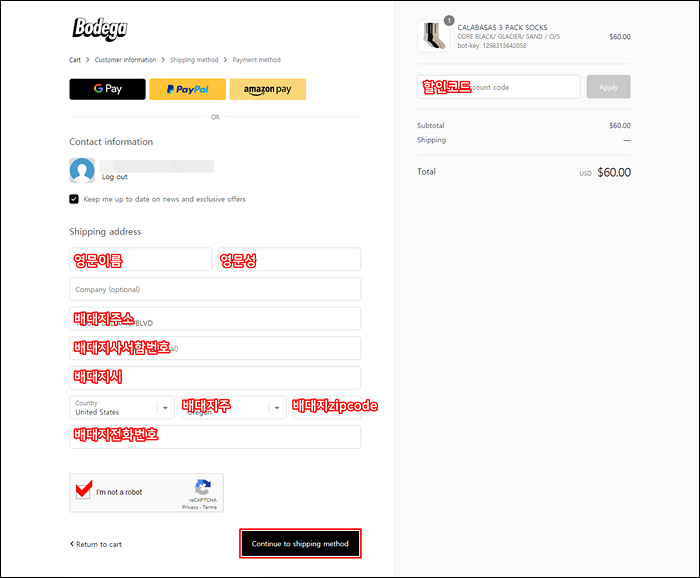Open the Country dropdown
This screenshot has width=700, height=578.
click(122, 407)
